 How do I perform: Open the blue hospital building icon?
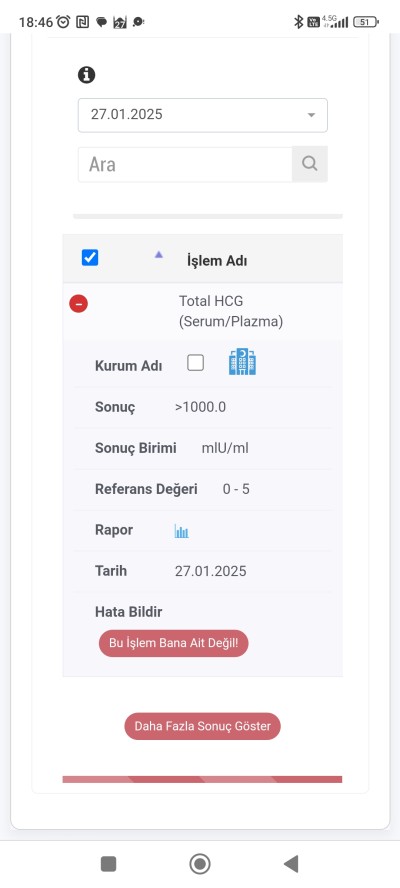tap(242, 362)
